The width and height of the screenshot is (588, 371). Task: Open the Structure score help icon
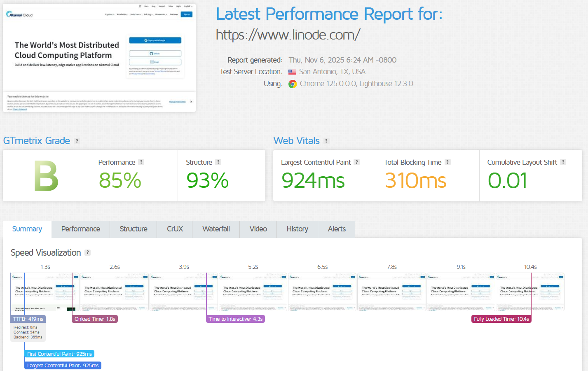pyautogui.click(x=218, y=162)
